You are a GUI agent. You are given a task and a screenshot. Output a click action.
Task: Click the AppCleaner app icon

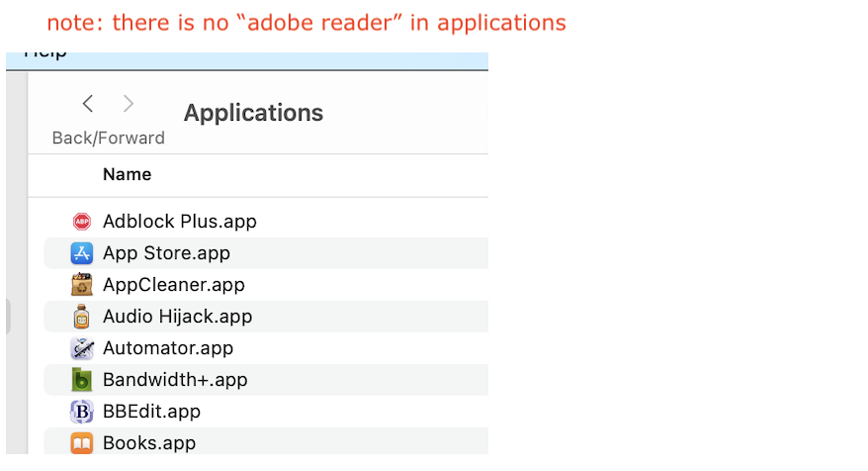[x=82, y=284]
